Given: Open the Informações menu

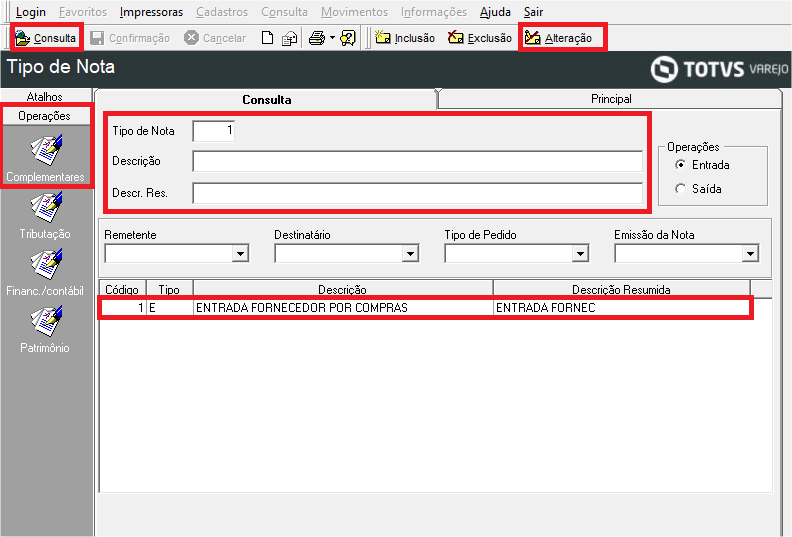Looking at the screenshot, I should (x=434, y=12).
